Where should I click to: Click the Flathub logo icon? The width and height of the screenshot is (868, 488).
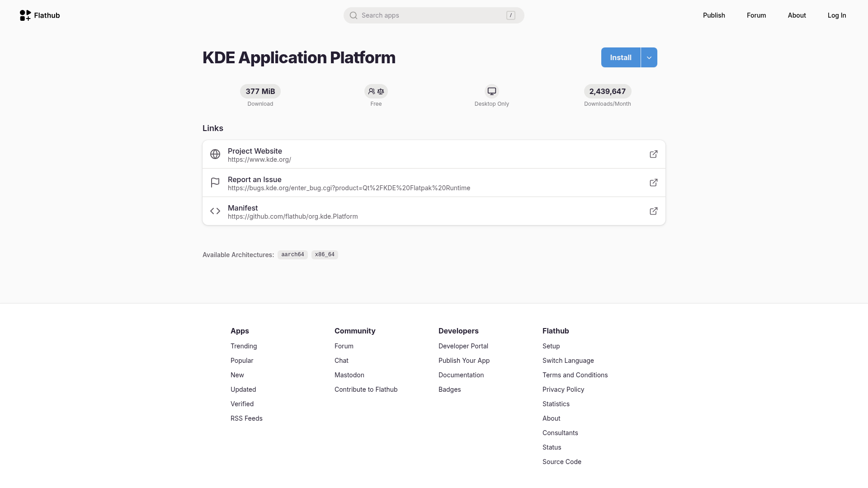25,15
